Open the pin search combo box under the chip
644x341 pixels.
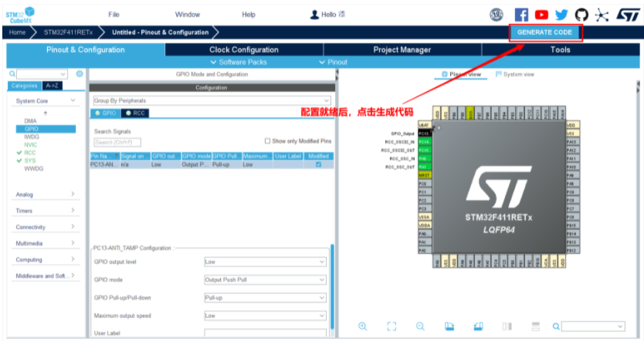(x=593, y=326)
